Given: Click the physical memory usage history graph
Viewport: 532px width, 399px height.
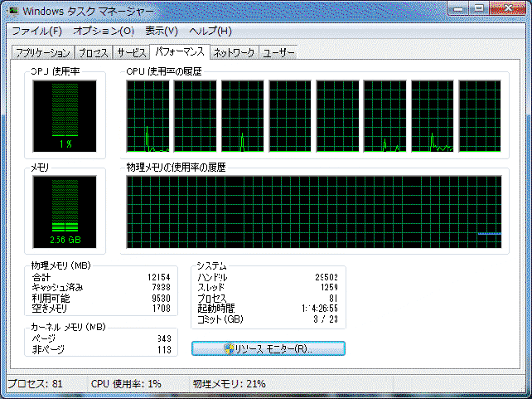Looking at the screenshot, I should coord(314,212).
